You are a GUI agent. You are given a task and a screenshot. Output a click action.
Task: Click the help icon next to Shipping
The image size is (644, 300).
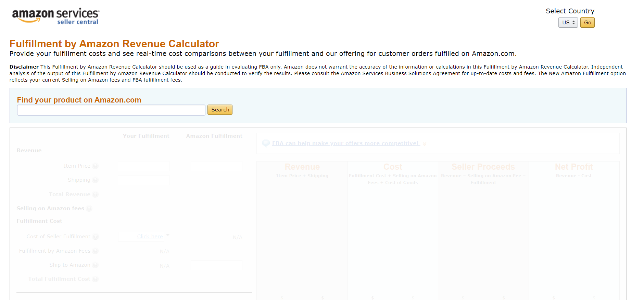point(95,180)
